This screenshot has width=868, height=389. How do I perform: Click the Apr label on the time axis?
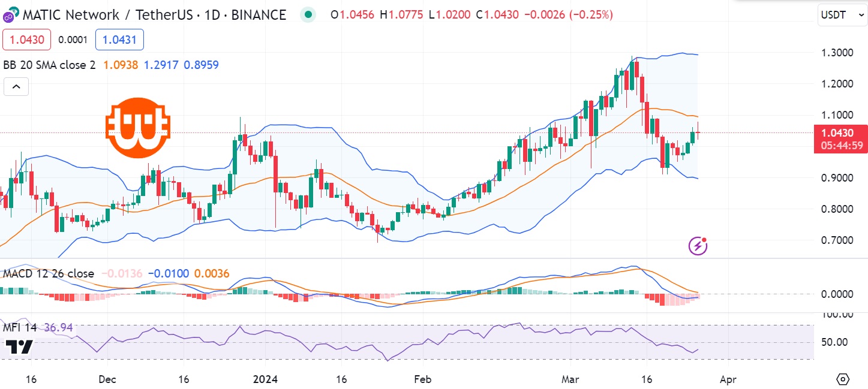(728, 379)
